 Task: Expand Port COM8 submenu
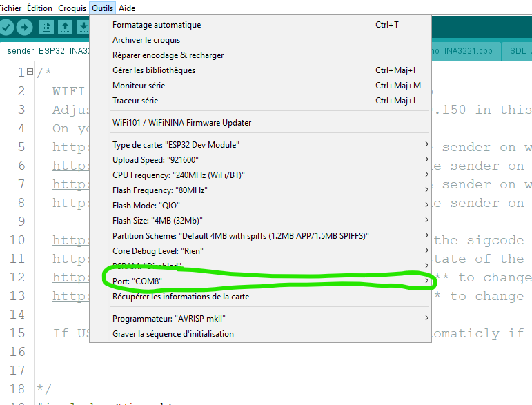pos(260,281)
